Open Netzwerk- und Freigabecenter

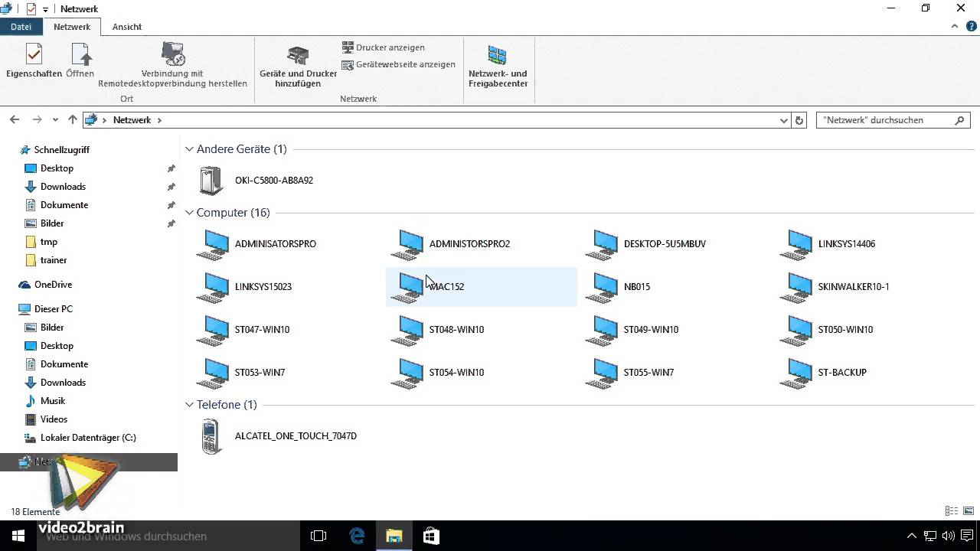[498, 66]
